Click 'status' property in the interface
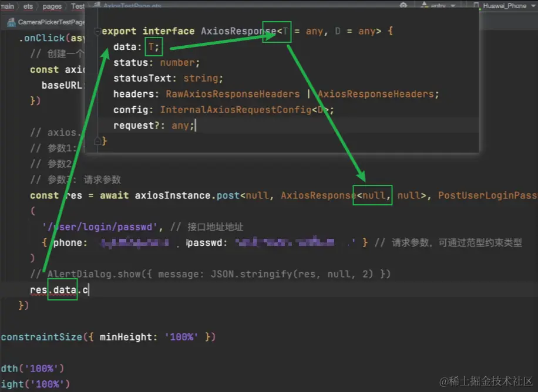The image size is (538, 392). [131, 63]
